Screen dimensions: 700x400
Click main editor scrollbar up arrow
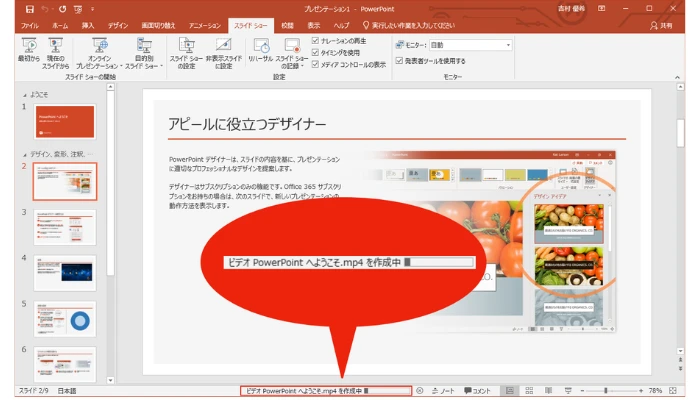(680, 87)
